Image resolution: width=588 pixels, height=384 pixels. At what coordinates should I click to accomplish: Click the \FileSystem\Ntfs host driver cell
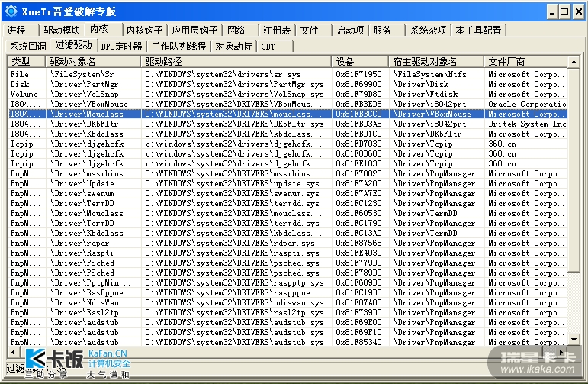(x=429, y=74)
